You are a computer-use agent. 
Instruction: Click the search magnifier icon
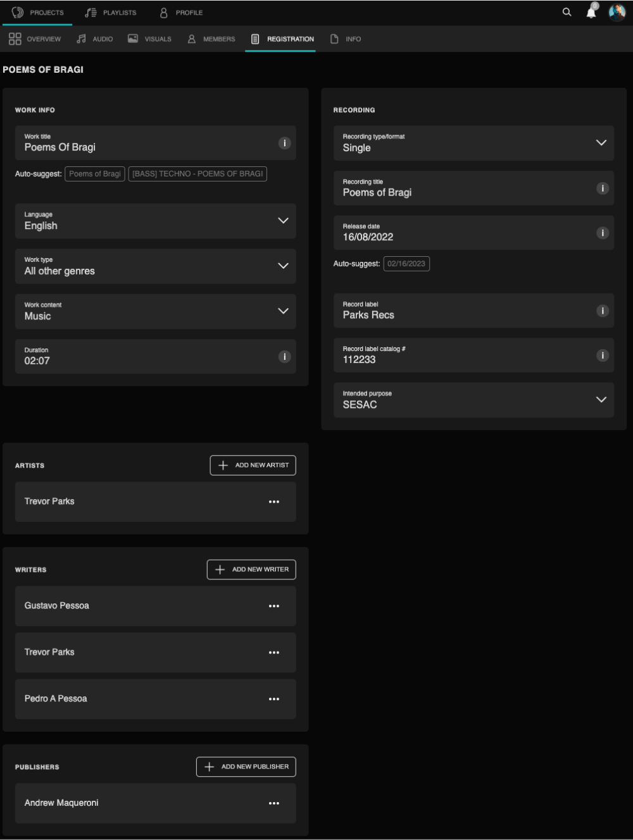[567, 12]
